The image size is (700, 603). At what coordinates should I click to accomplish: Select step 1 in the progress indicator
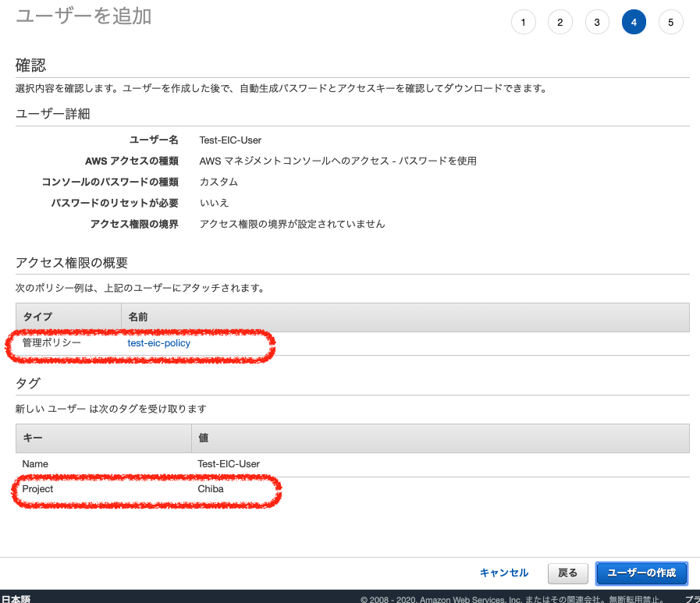pyautogui.click(x=523, y=22)
